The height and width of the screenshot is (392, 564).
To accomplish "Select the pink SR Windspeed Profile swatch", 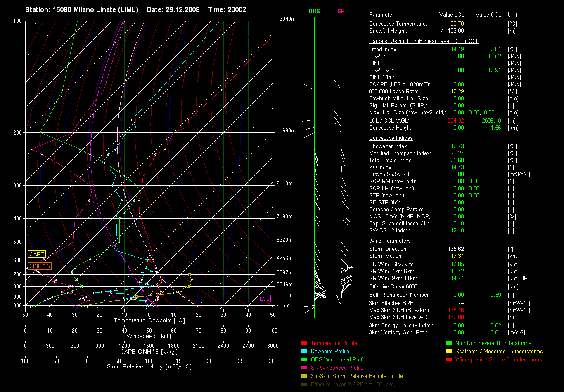I will (304, 368).
